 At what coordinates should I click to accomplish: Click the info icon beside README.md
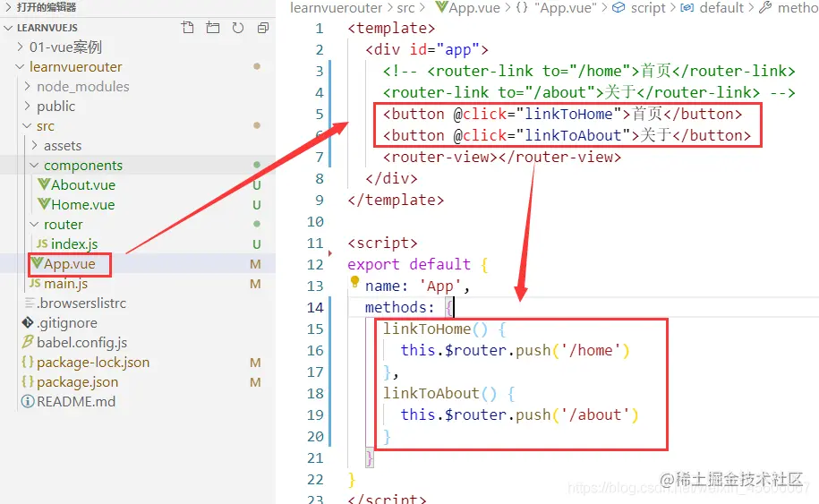click(28, 401)
